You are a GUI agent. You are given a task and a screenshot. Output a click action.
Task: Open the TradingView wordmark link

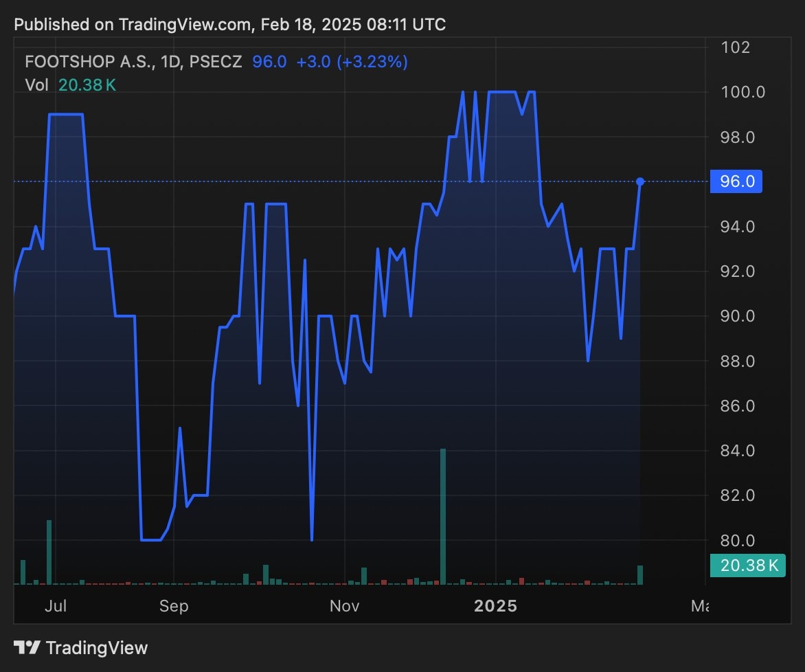[96, 647]
